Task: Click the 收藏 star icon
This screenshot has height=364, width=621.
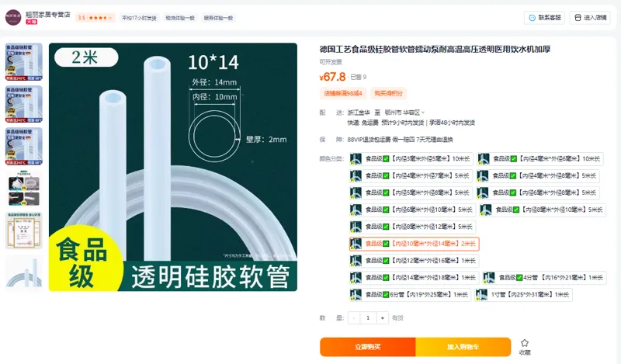Action: pyautogui.click(x=525, y=343)
